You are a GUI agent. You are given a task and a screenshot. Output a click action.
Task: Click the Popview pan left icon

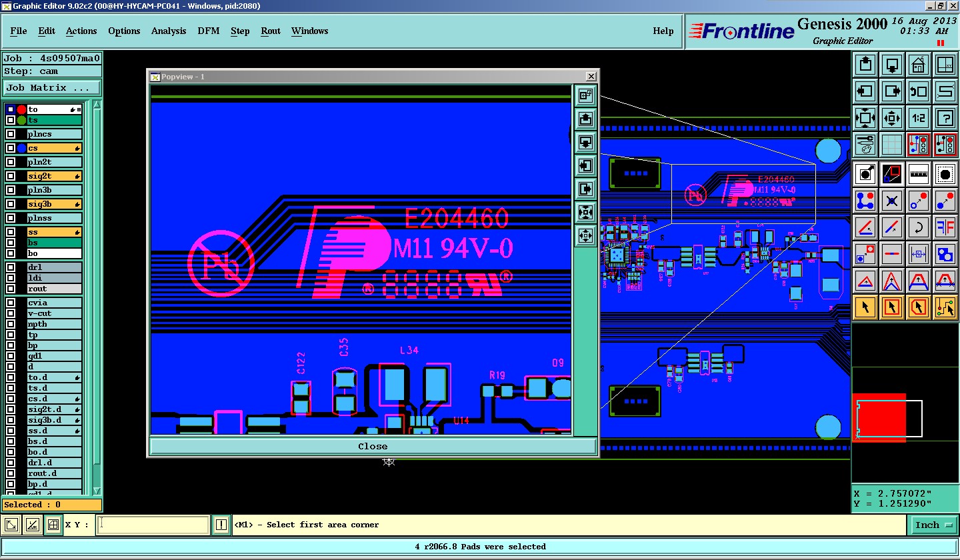[585, 166]
